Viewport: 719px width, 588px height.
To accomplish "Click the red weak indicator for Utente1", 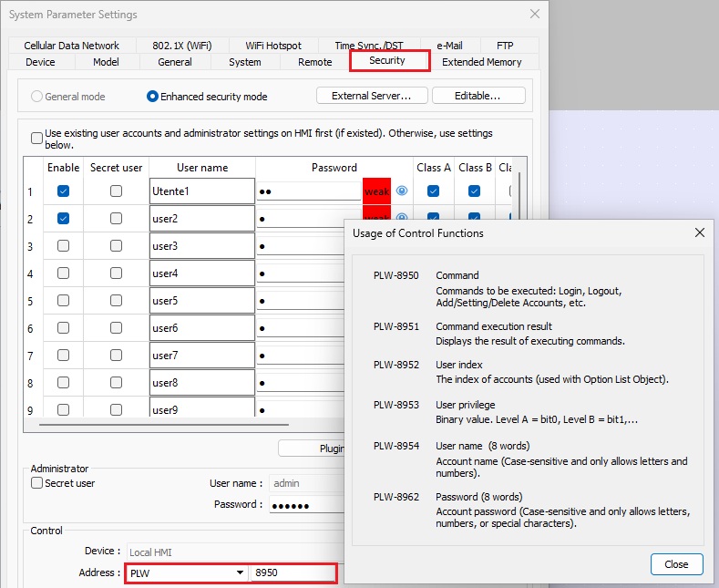I will coord(376,191).
